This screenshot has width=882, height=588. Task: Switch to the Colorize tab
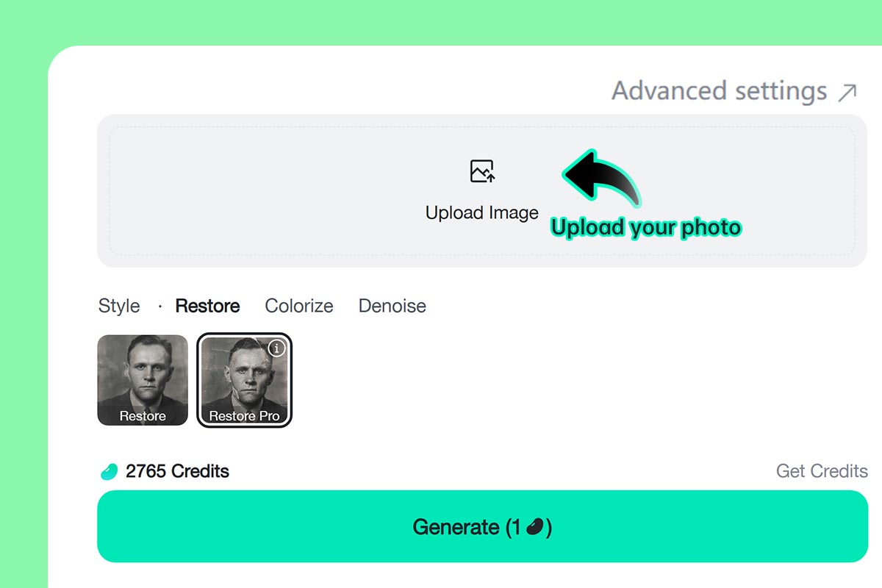(x=299, y=306)
